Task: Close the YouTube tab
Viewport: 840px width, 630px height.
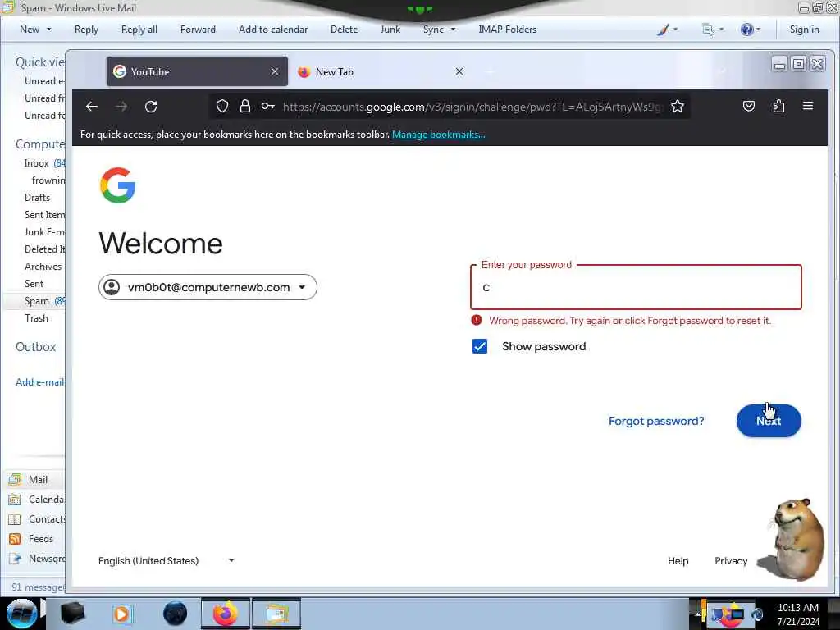Action: click(x=274, y=71)
